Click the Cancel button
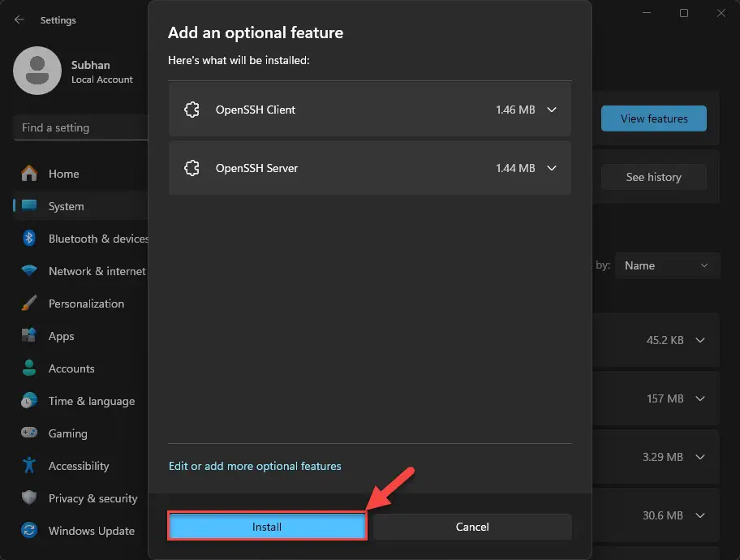 (x=472, y=527)
